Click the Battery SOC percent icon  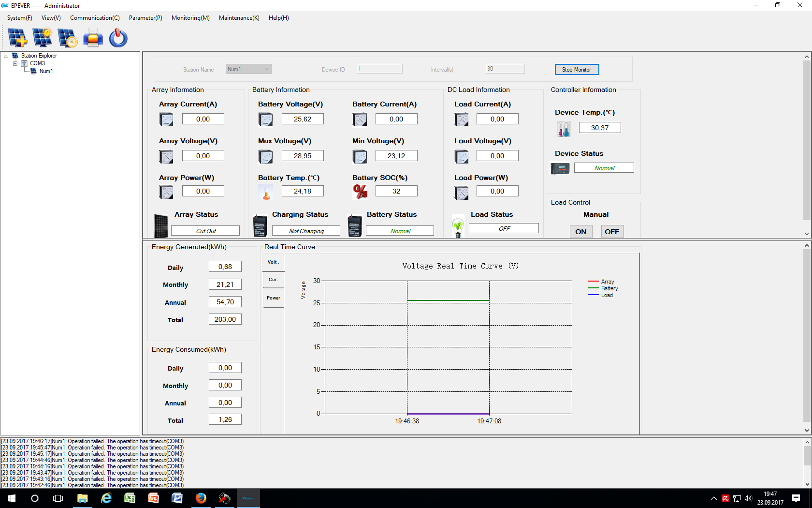tap(360, 192)
